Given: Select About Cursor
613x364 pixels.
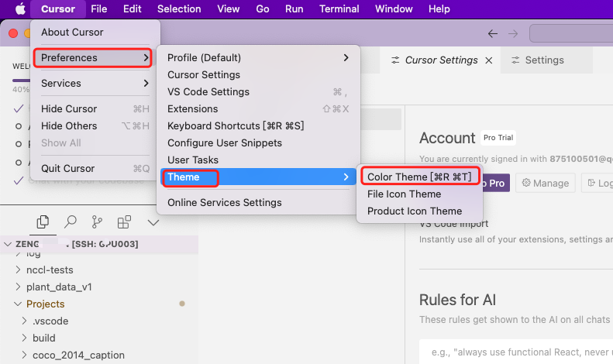Looking at the screenshot, I should click(95, 32).
